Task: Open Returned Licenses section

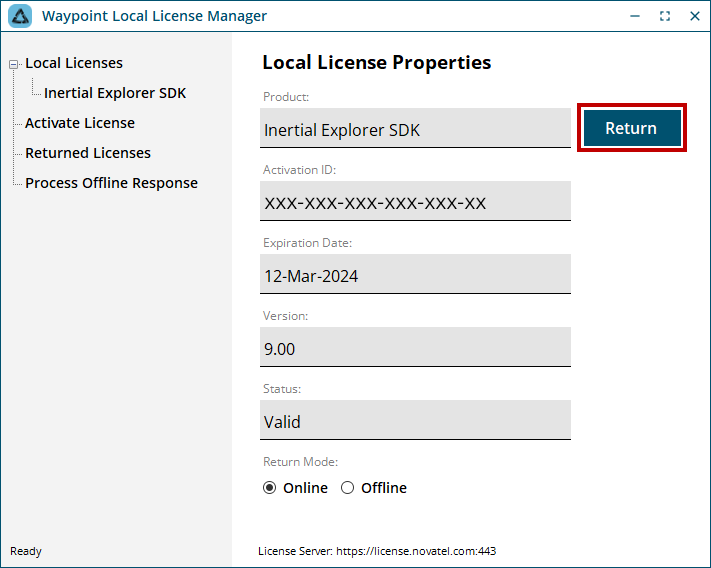Action: pos(88,153)
